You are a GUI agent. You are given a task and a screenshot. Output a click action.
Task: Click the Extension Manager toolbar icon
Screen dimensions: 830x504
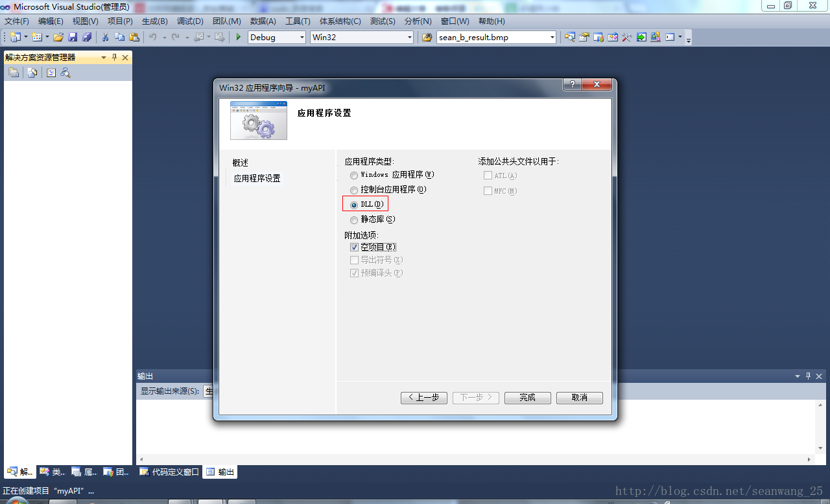[x=656, y=37]
